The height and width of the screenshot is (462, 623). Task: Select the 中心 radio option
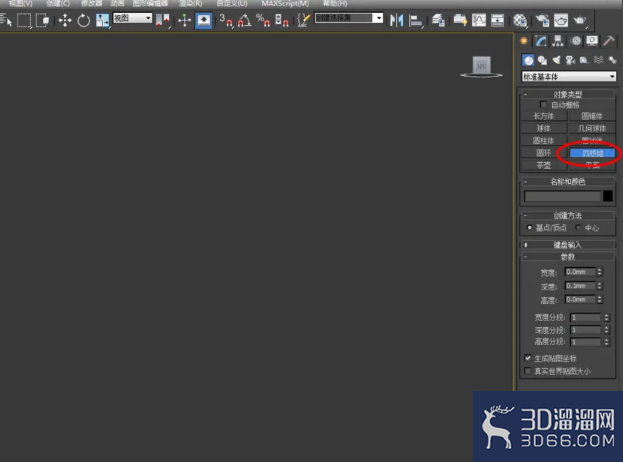pos(578,228)
